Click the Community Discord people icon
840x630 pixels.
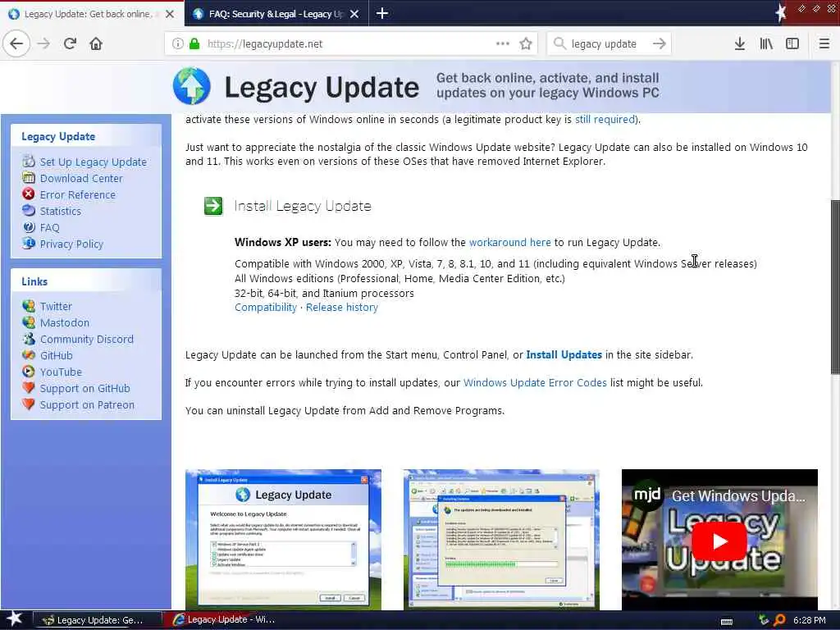pos(29,339)
